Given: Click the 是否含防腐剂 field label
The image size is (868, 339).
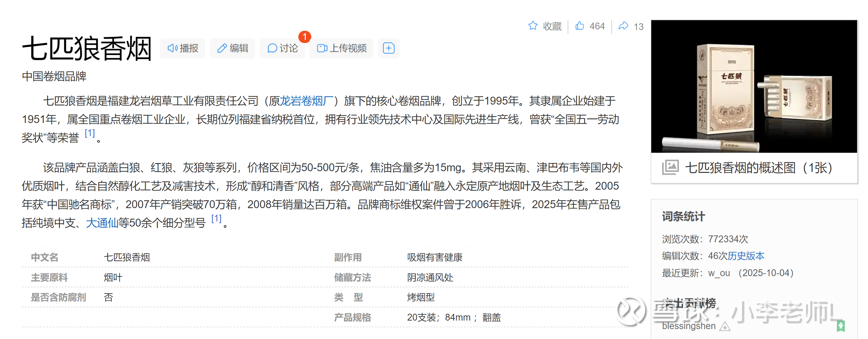Looking at the screenshot, I should [58, 297].
